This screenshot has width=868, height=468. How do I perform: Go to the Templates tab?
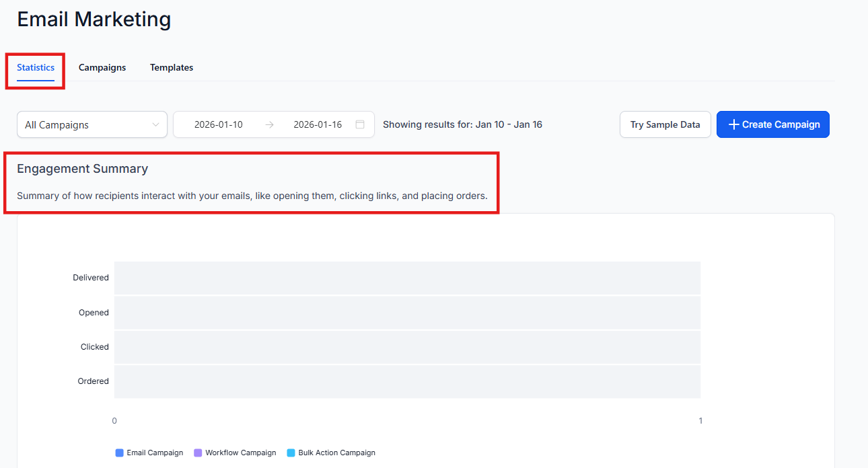coord(172,67)
